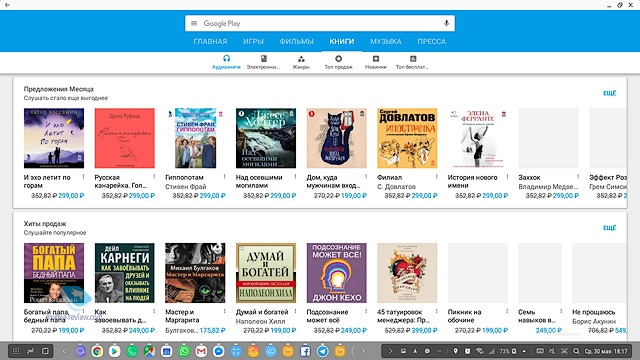Click the Google Play search field
Screen dimensions: 640x360
pyautogui.click(x=320, y=23)
